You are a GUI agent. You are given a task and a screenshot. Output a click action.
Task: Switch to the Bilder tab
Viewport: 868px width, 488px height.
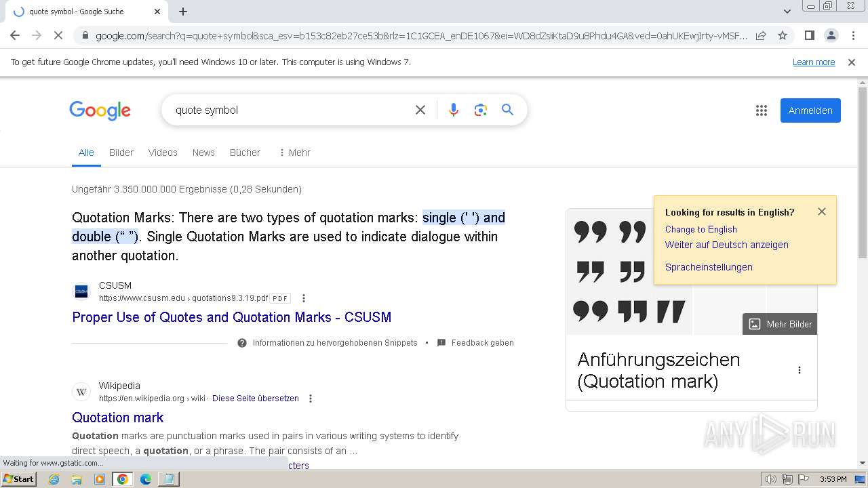click(121, 152)
